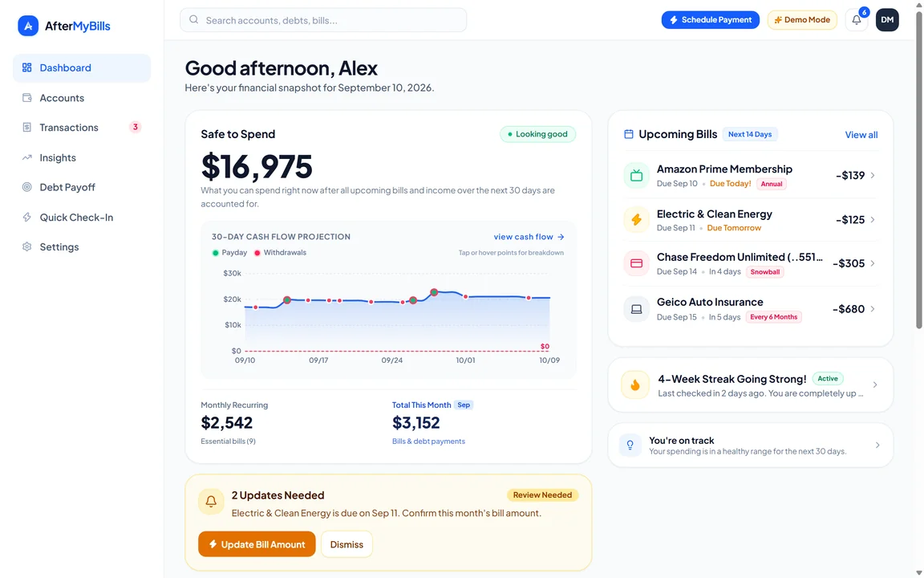Go to Accounts in the sidebar
924x578 pixels.
point(82,98)
